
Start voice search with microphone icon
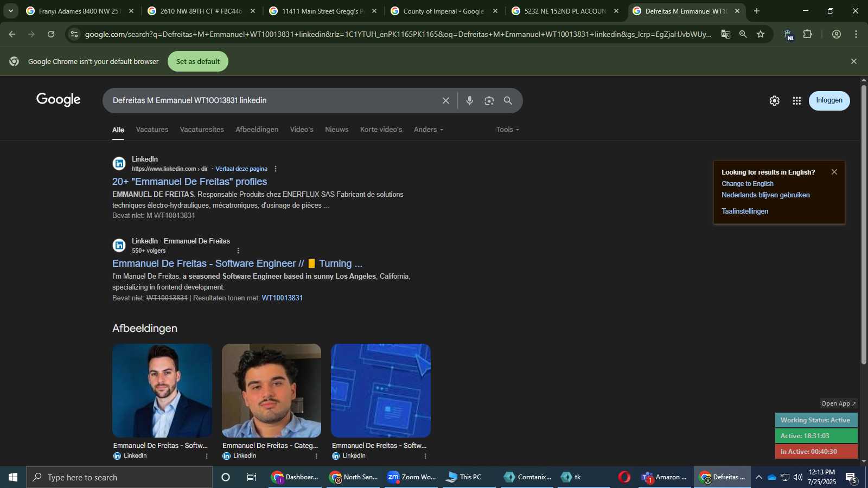(x=470, y=101)
